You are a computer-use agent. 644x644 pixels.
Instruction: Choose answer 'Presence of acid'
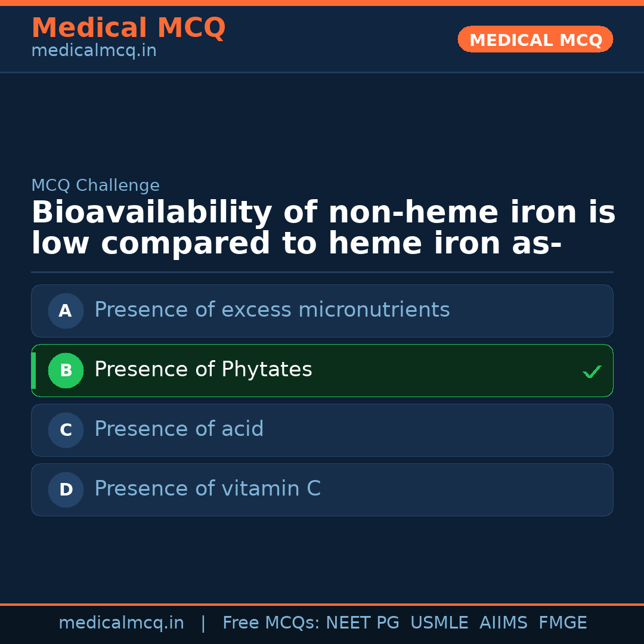click(179, 429)
